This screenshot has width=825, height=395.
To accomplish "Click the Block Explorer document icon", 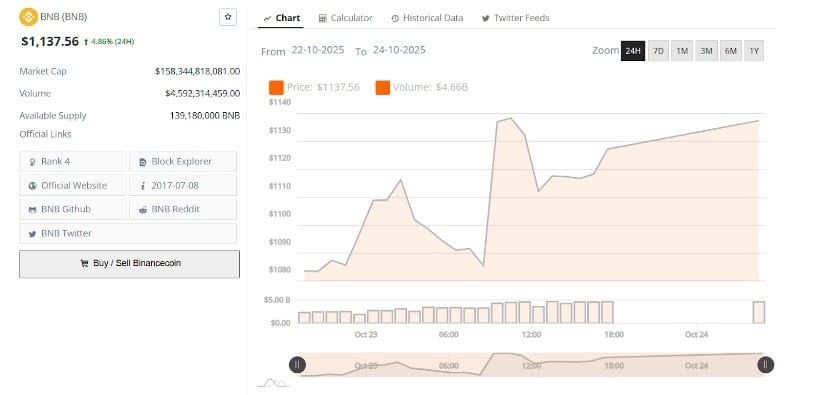I will 143,162.
